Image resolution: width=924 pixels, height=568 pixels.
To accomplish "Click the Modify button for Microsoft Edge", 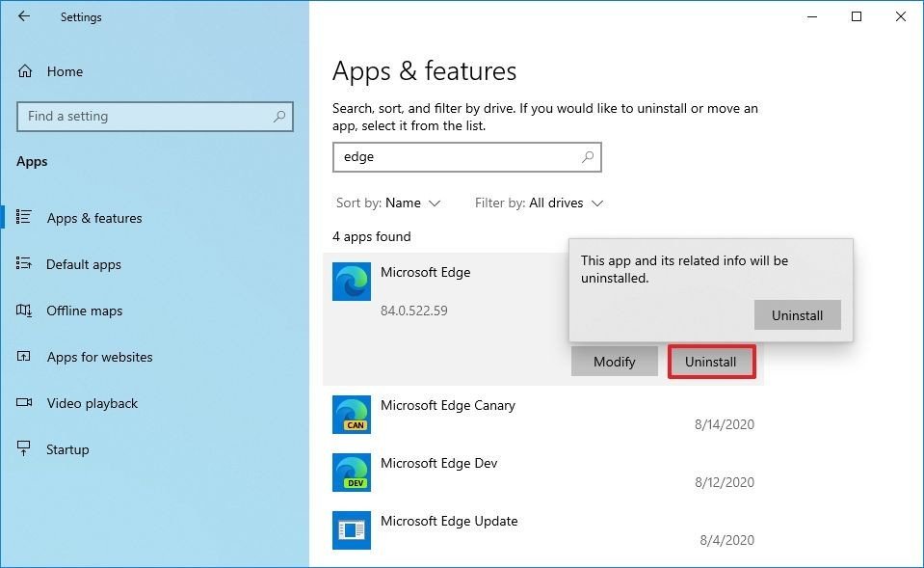I will tap(614, 361).
